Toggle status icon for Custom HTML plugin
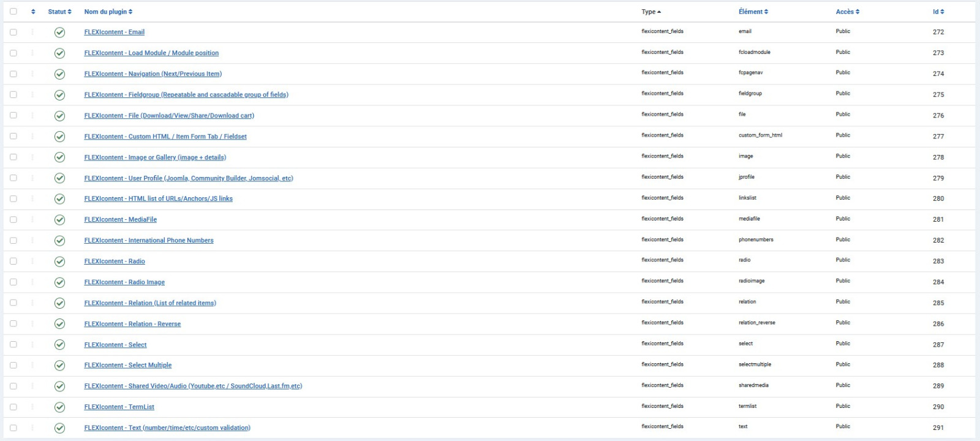Viewport: 980px width, 441px height. point(59,137)
